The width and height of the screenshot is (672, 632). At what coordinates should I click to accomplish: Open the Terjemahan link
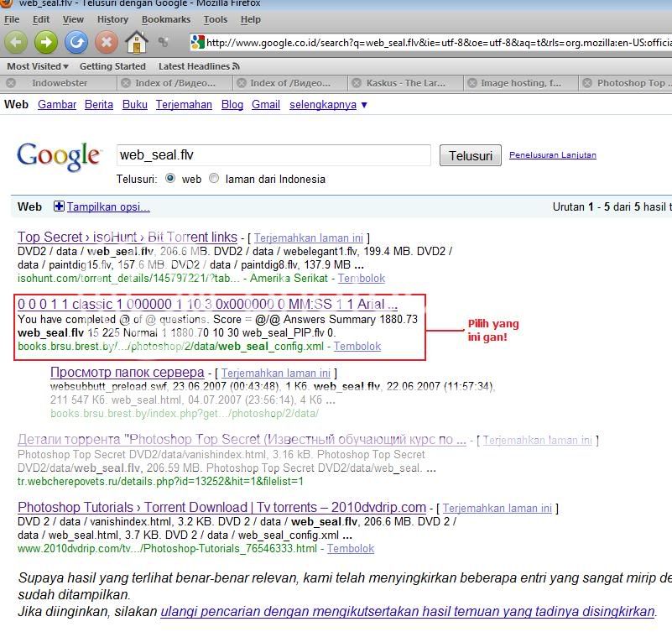pos(184,105)
